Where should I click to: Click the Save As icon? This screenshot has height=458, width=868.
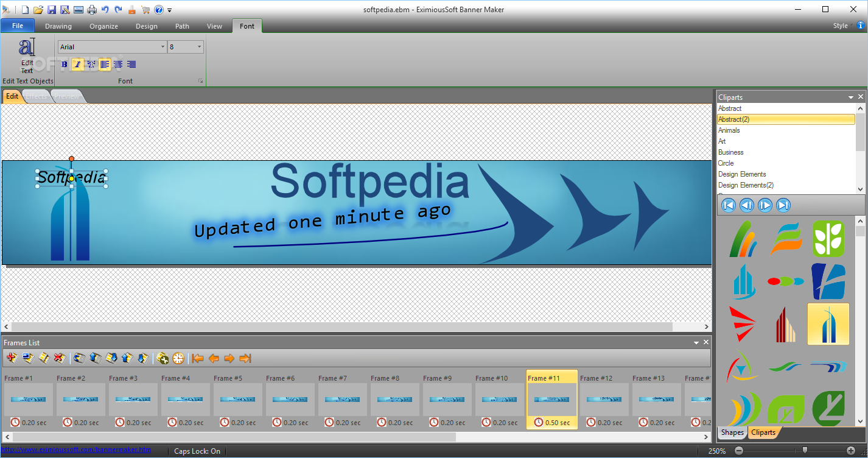coord(65,10)
